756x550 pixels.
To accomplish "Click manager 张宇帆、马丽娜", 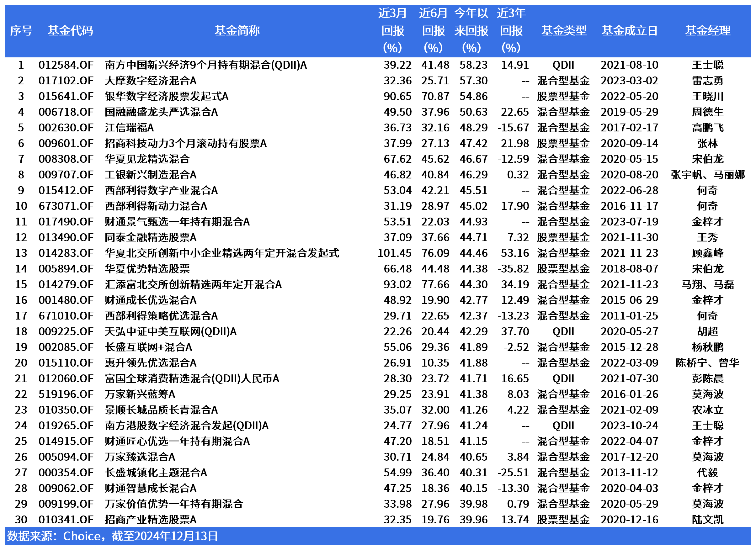I will 708,175.
